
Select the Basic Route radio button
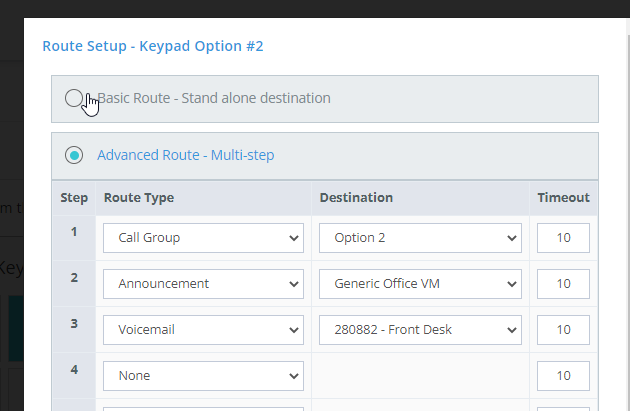74,98
